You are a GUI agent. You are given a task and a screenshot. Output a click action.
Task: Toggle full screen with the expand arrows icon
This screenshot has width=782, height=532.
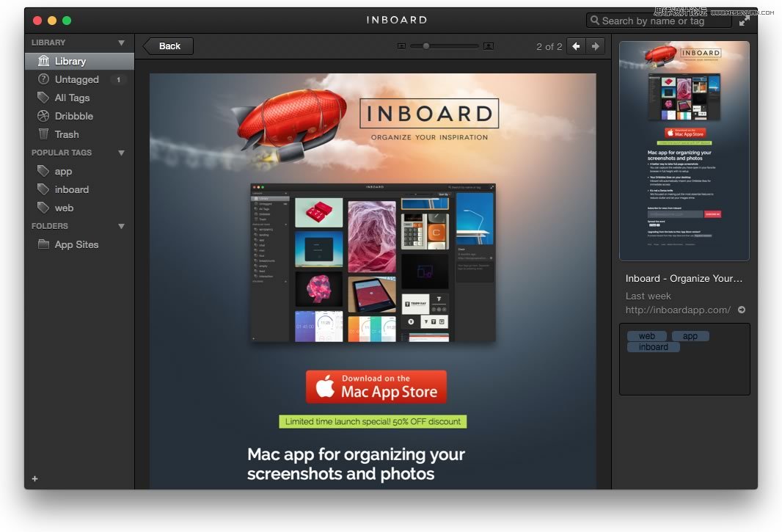[x=744, y=21]
